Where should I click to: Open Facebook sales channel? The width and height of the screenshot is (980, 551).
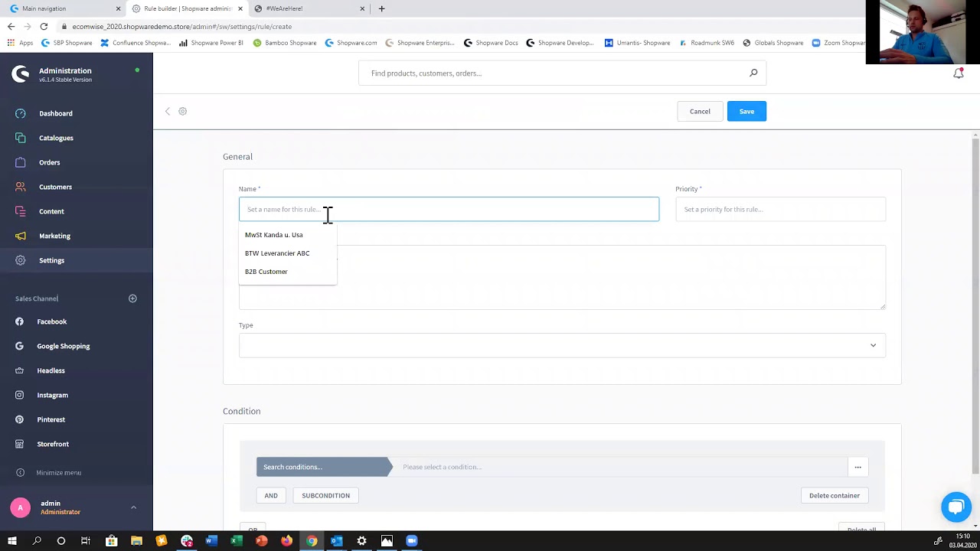click(x=51, y=321)
